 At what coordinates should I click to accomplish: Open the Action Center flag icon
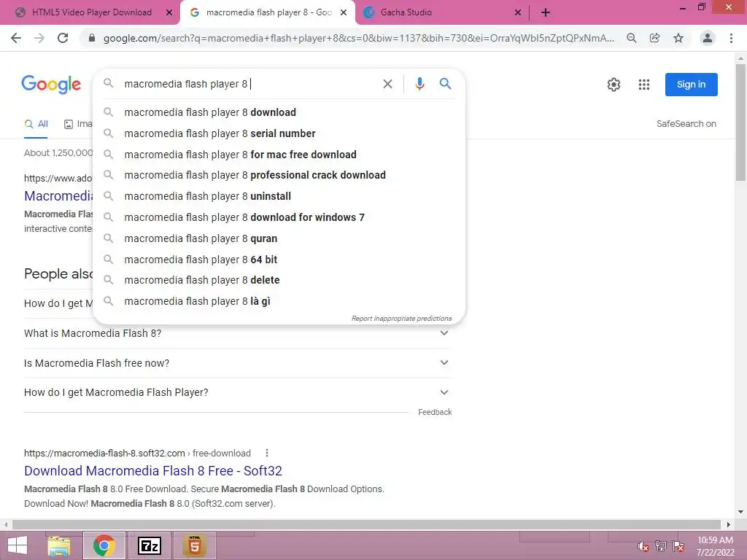(x=678, y=546)
